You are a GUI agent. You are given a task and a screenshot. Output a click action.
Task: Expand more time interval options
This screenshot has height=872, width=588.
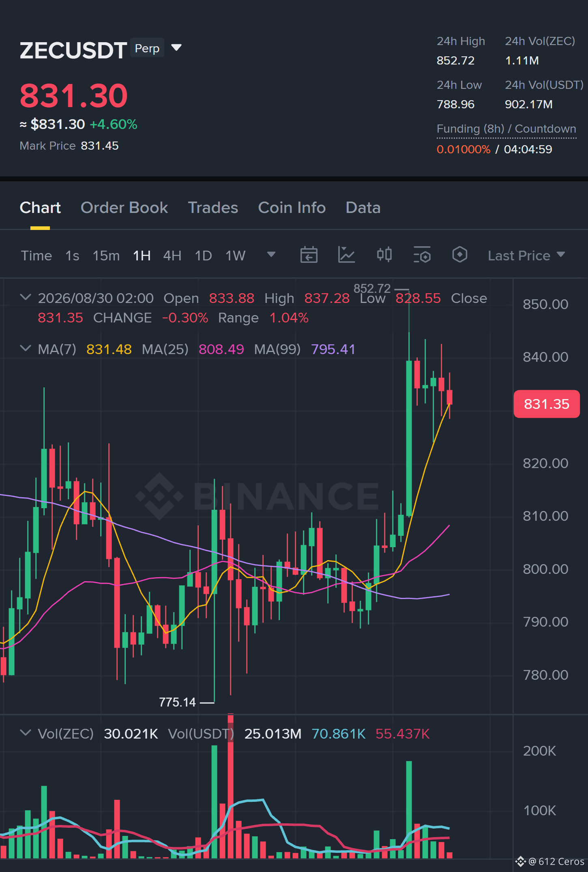point(271,255)
